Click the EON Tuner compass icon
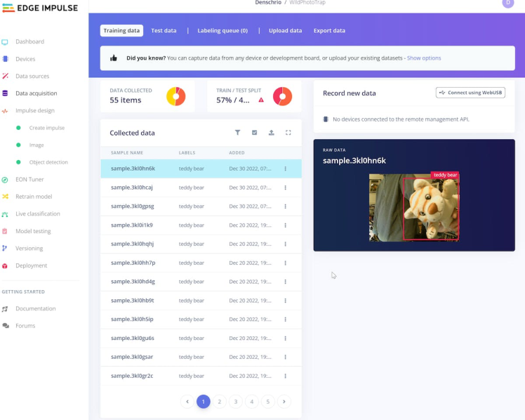525x420 pixels. [x=5, y=180]
